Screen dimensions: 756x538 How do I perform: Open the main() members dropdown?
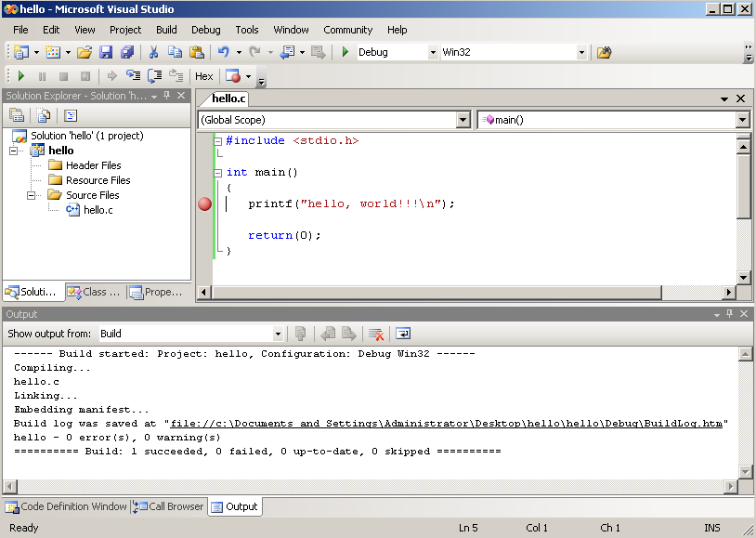742,120
